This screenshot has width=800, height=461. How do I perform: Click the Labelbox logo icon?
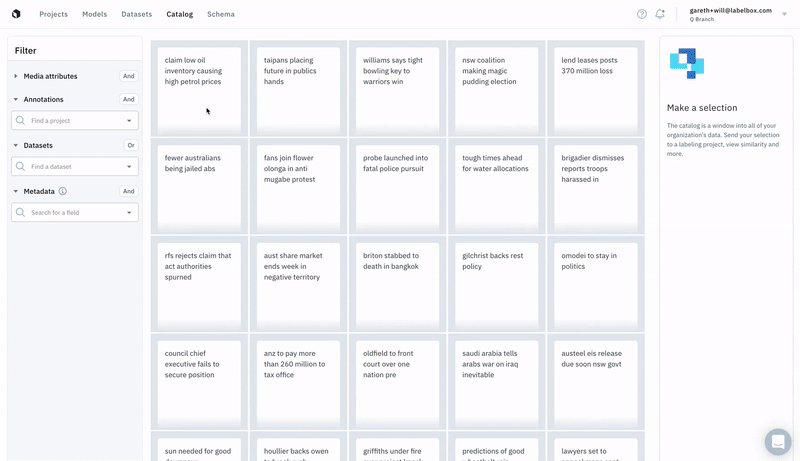[x=16, y=14]
